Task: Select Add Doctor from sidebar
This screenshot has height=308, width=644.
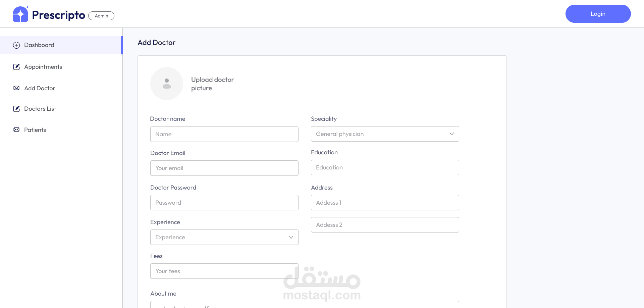Action: (40, 88)
